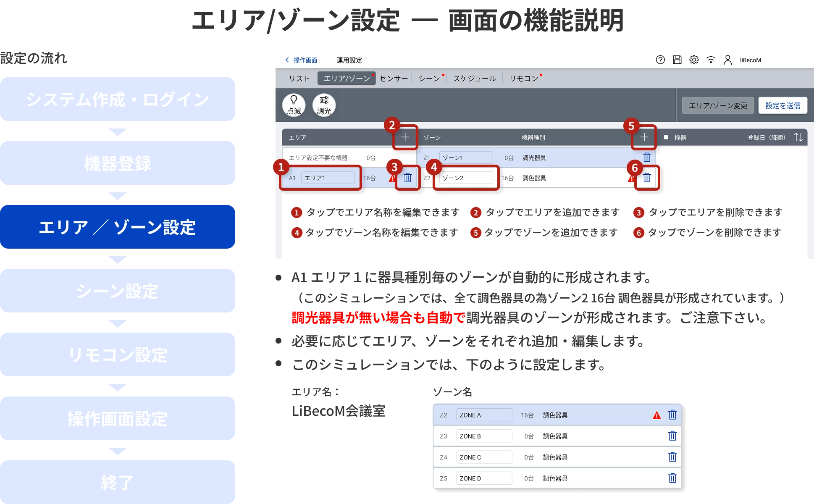This screenshot has width=814, height=504.
Task: Click the save floppy disk icon
Action: tap(677, 60)
